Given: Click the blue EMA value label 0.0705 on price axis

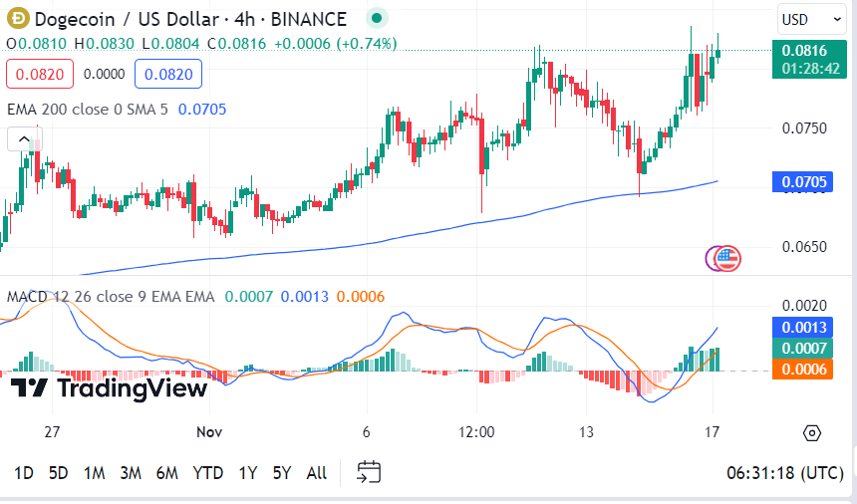Looking at the screenshot, I should (x=802, y=182).
